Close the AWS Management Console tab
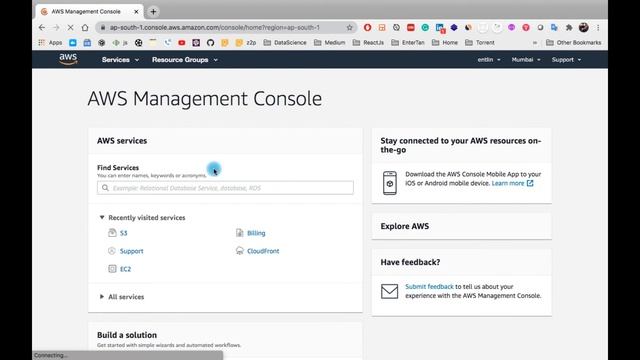The width and height of the screenshot is (640, 360). coord(137,11)
